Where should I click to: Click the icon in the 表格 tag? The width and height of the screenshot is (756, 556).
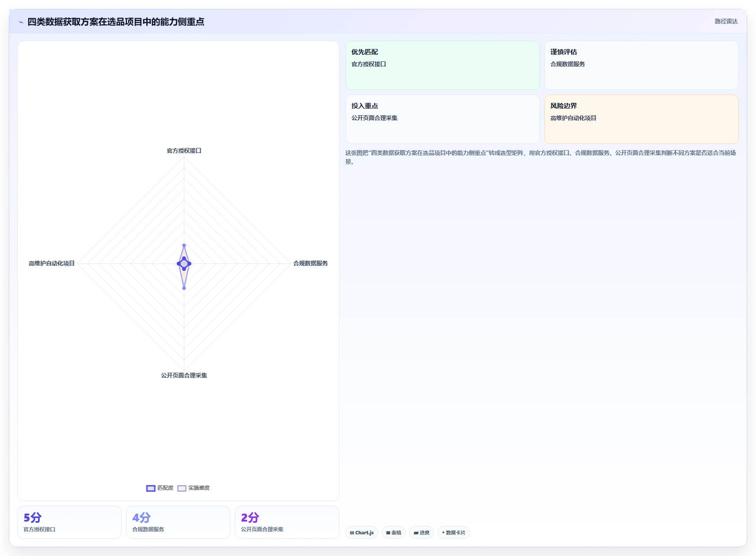[x=388, y=533]
